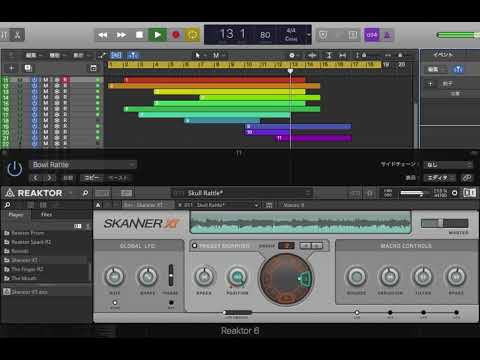This screenshot has width=480, height=360.
Task: Select the red region on track 11
Action: [214, 80]
